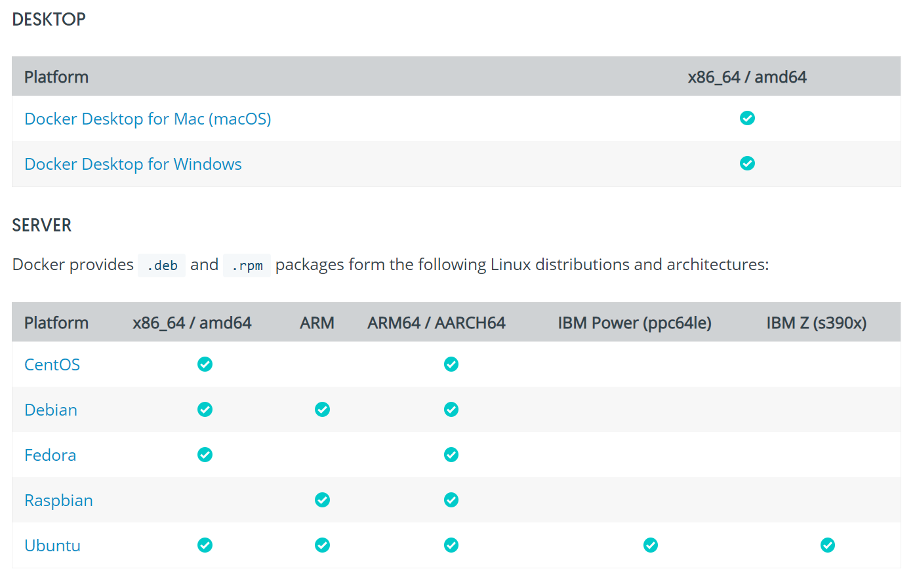Click Desktop table x86_64 / amd64 header
The image size is (915, 588).
pos(747,77)
